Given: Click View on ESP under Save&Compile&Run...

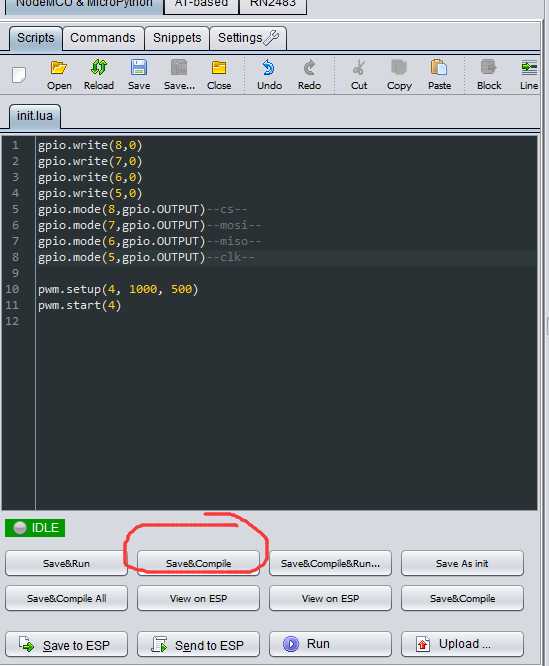Looking at the screenshot, I should [330, 598].
